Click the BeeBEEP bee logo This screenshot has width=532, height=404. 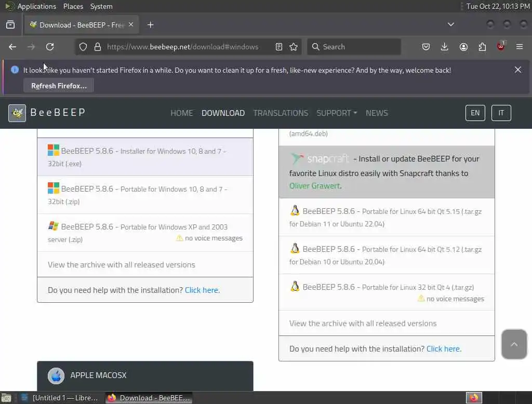click(17, 113)
